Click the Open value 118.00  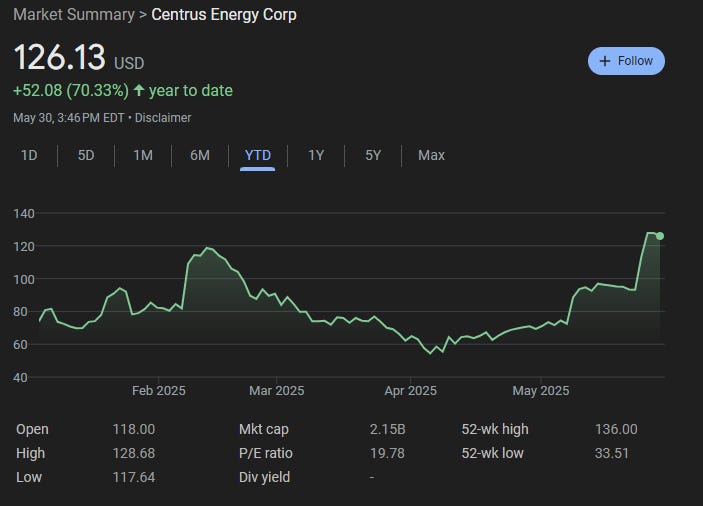[x=134, y=429]
